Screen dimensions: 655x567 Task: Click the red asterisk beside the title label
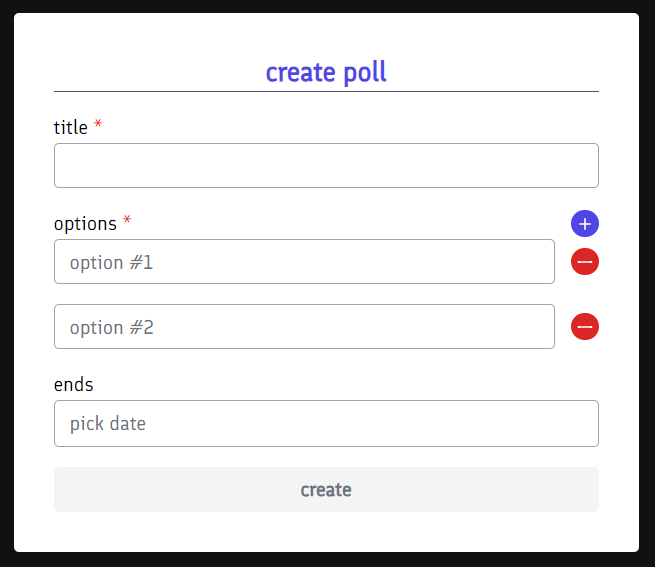pos(98,126)
